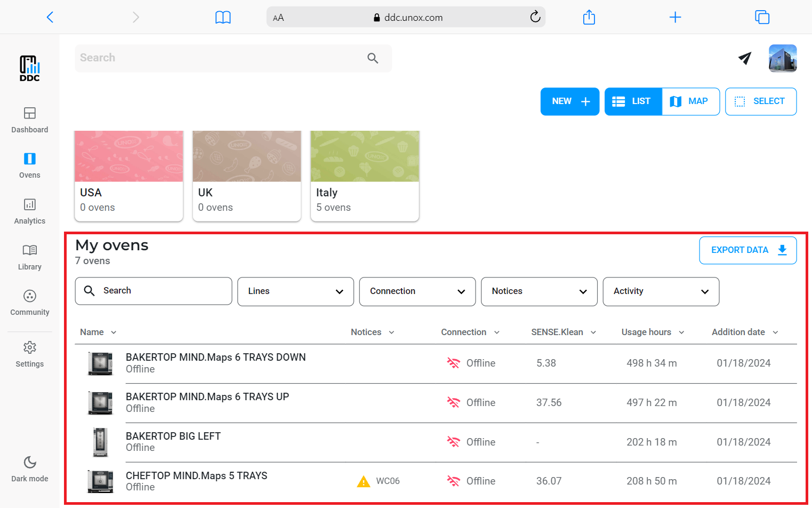Screen dimensions: 812x508
Task: Open the Dashboard sidebar icon
Action: (30, 113)
